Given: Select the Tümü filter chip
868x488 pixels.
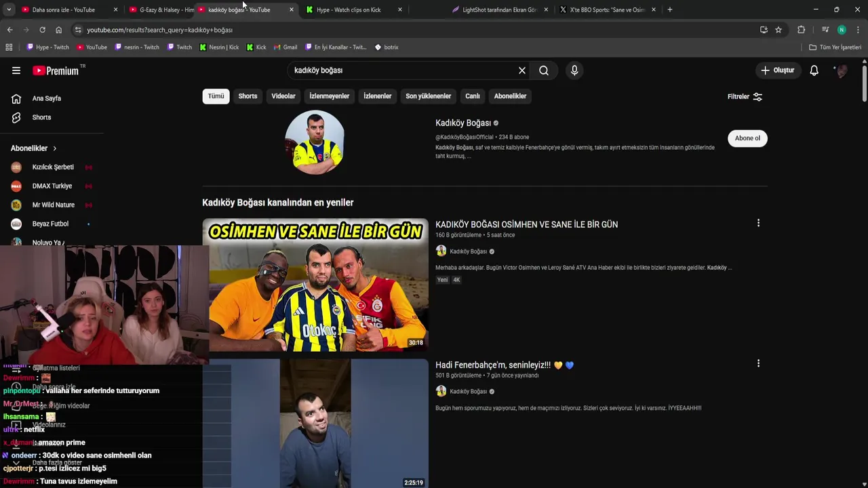Looking at the screenshot, I should tap(216, 96).
